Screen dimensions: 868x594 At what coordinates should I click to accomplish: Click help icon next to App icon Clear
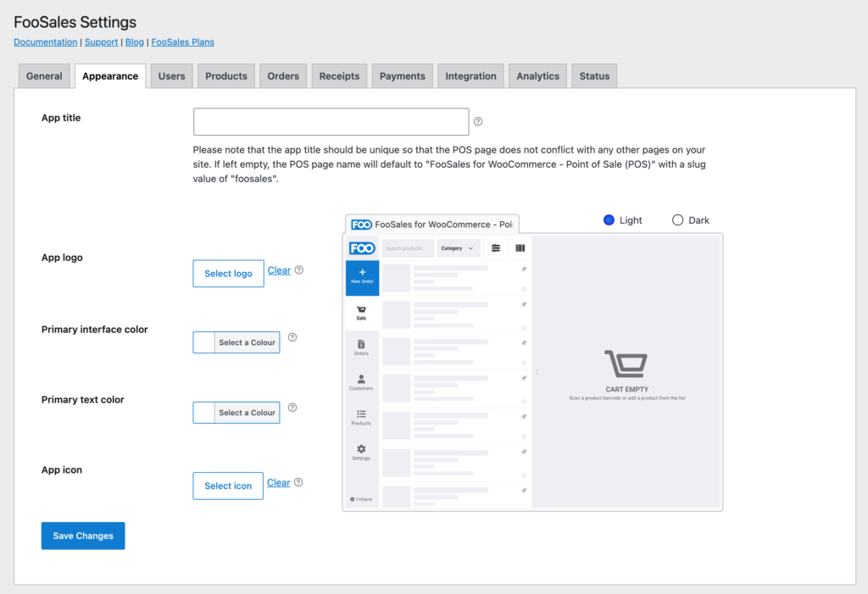click(298, 482)
